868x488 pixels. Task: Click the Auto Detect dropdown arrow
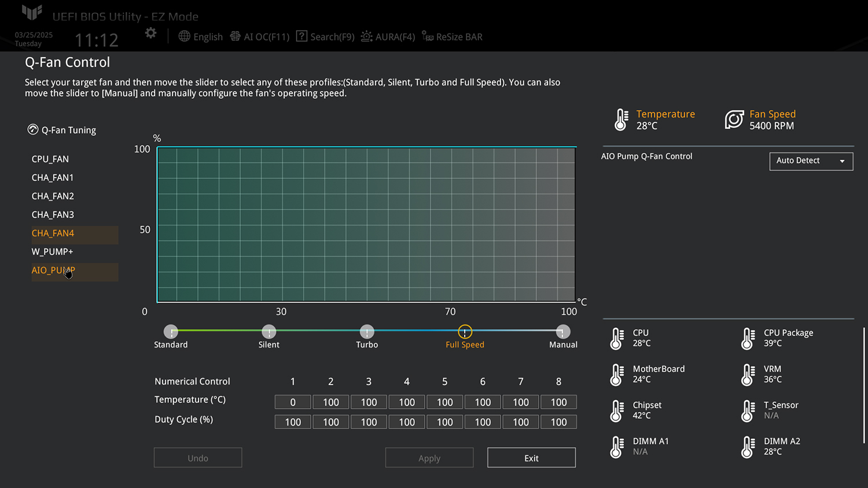[x=842, y=161]
